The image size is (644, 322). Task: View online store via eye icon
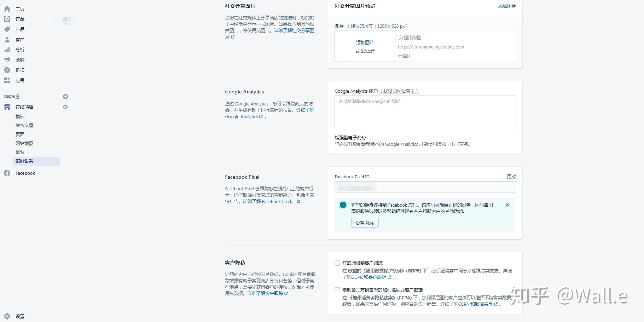pyautogui.click(x=65, y=107)
